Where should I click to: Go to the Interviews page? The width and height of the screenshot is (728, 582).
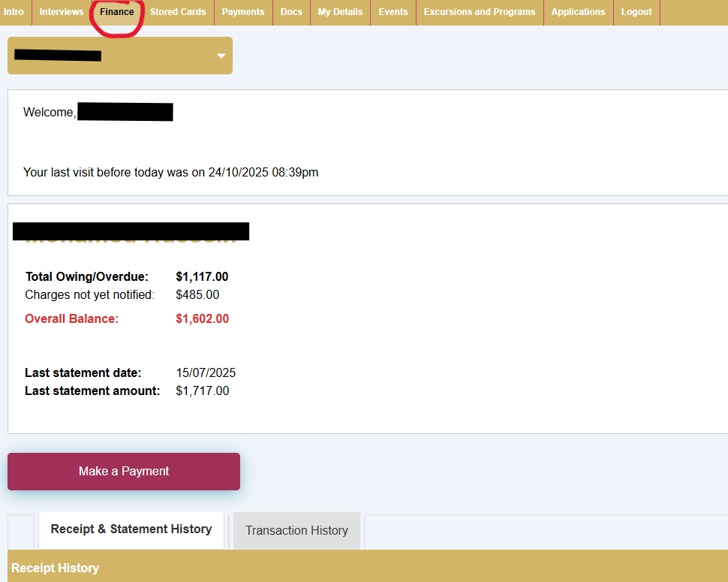point(62,12)
